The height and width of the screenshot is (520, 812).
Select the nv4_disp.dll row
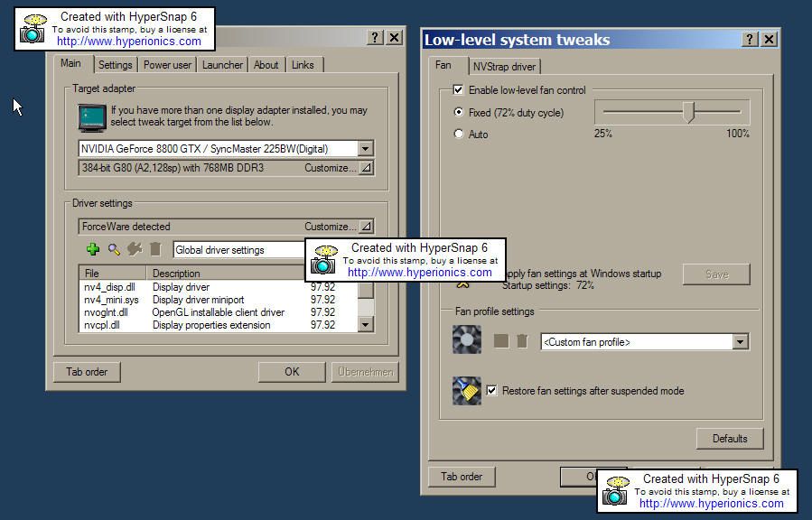click(218, 287)
